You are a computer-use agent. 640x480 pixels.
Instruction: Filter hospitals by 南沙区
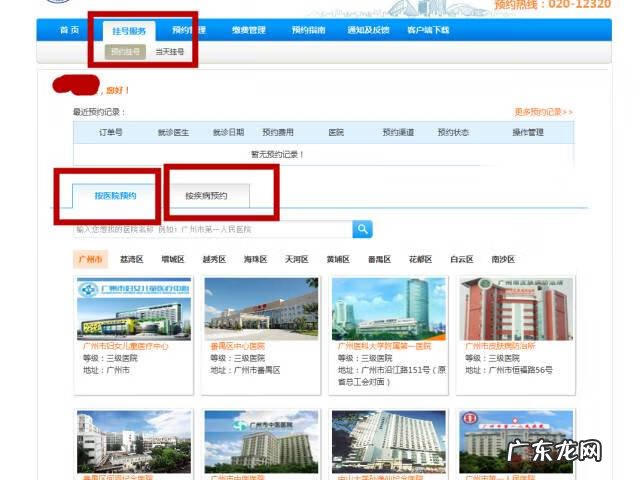(503, 259)
